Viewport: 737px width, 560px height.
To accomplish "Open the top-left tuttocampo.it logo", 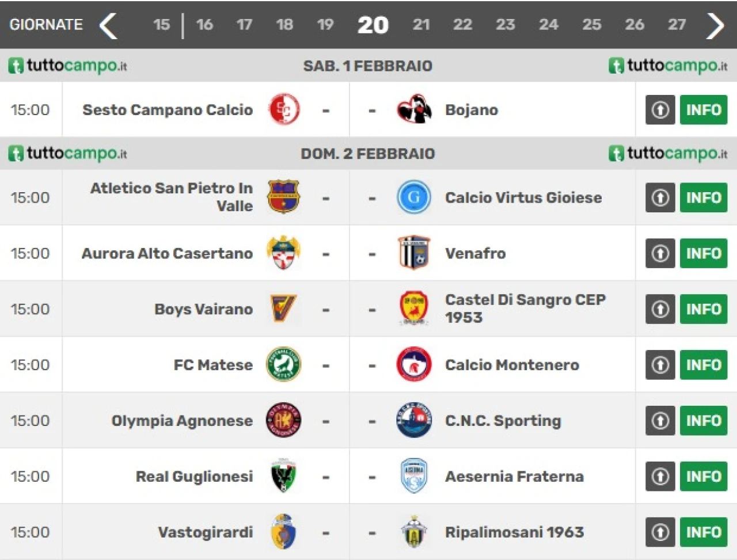I will (68, 66).
